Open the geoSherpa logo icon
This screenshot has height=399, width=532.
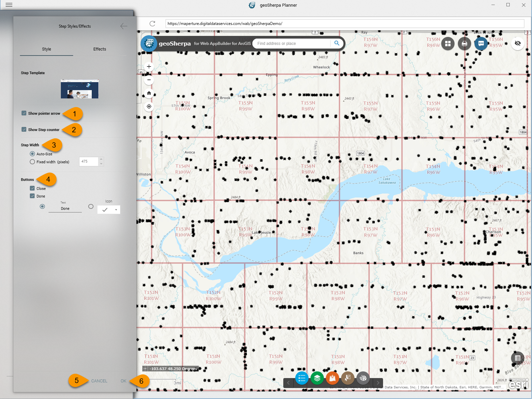click(x=149, y=43)
